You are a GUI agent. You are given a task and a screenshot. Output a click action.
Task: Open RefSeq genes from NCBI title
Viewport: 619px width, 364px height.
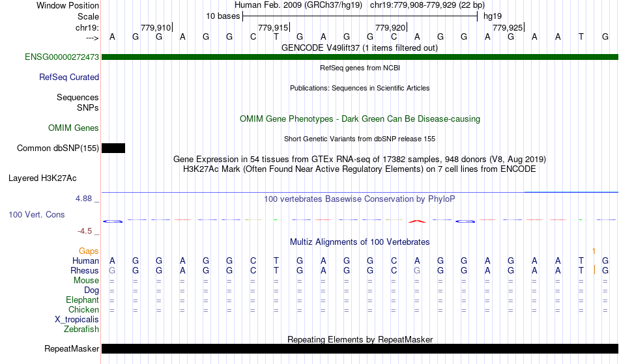click(x=360, y=68)
